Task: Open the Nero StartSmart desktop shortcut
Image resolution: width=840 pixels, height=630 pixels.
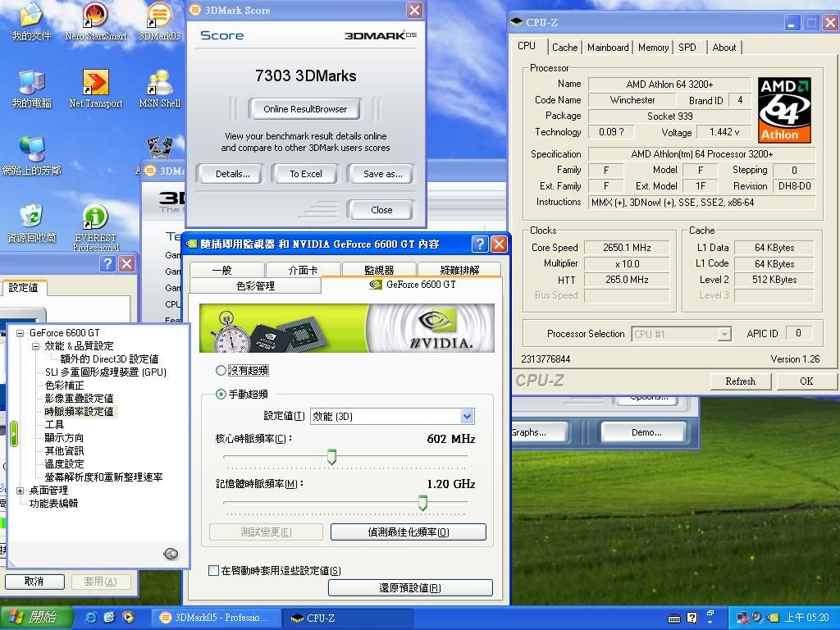Action: tap(95, 21)
